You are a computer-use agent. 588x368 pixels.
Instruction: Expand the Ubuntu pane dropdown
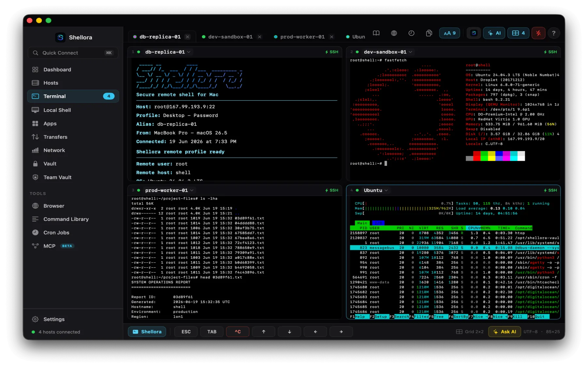tap(386, 190)
